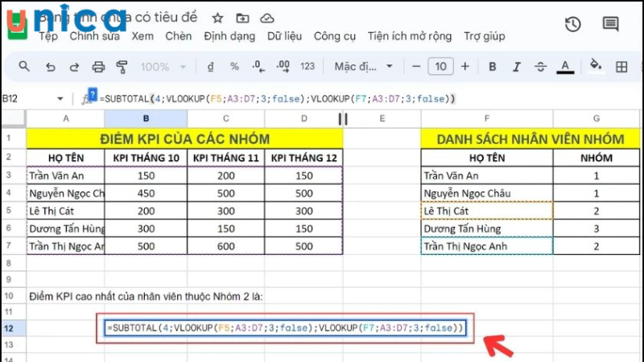This screenshot has width=644, height=362.
Task: Select the KPI THÁNG 10 header cell
Action: point(146,158)
